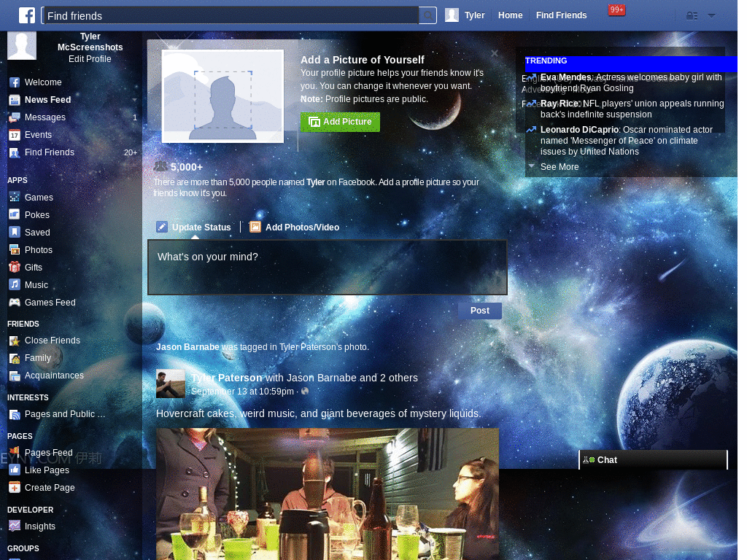This screenshot has height=560, width=747.
Task: Click the Find friends search field
Action: [x=233, y=15]
